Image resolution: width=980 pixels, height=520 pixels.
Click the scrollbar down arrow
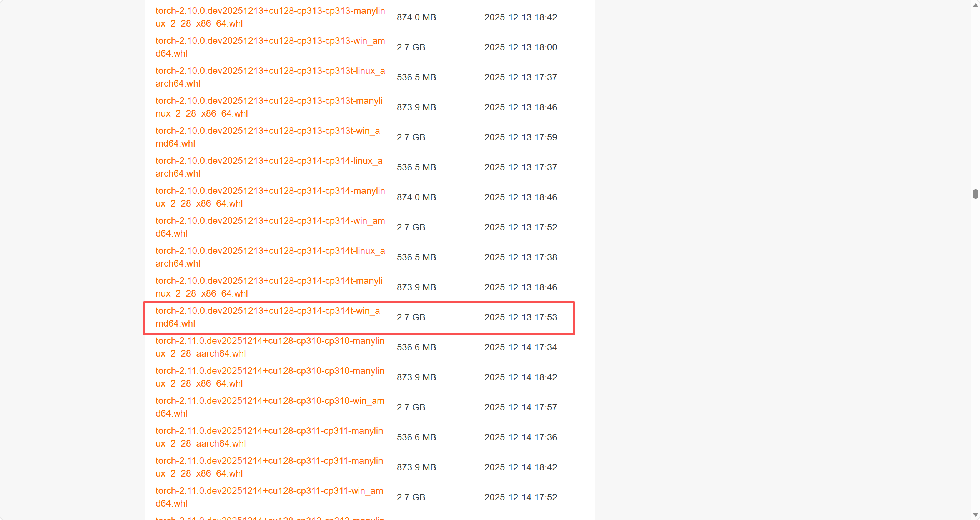pyautogui.click(x=975, y=515)
